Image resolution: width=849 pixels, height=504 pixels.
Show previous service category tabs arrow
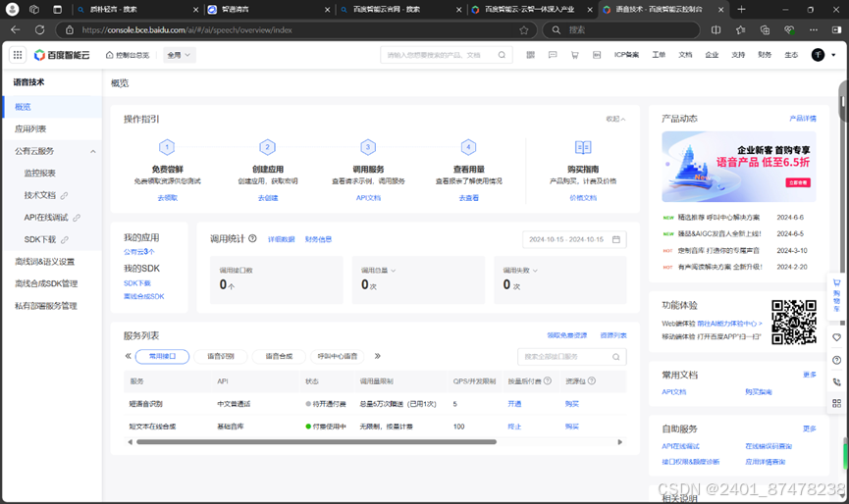coord(128,356)
